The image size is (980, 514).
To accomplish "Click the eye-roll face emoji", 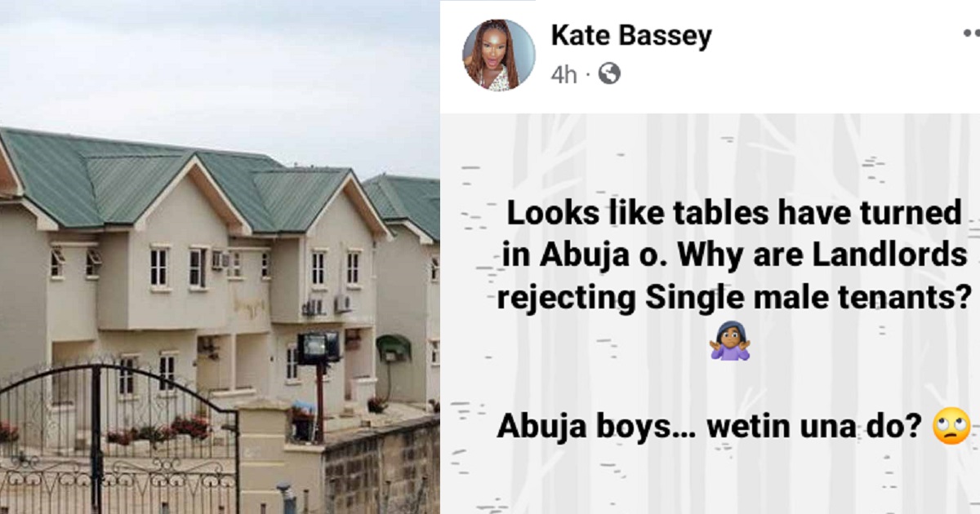I will (954, 426).
